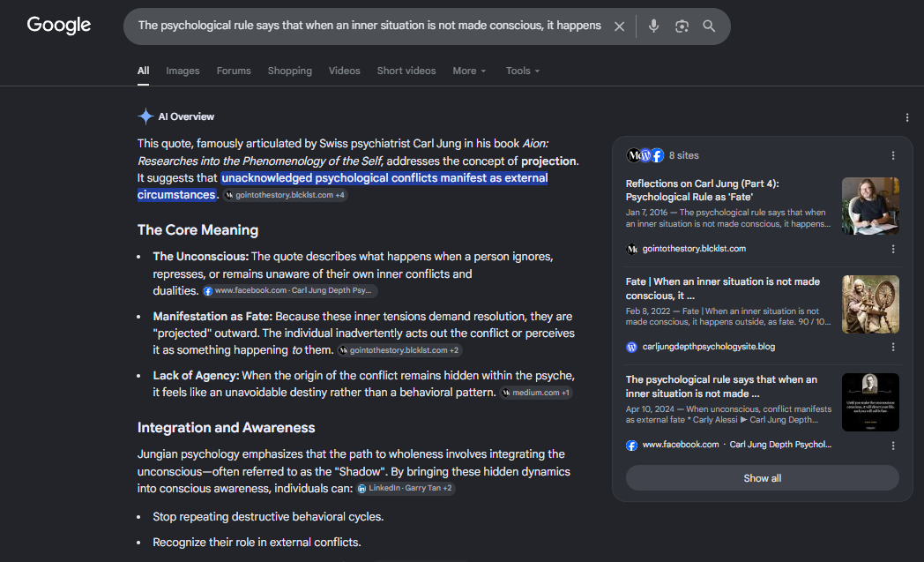This screenshot has height=562, width=924.
Task: Open the 8 sites panel options menu
Action: tap(893, 155)
